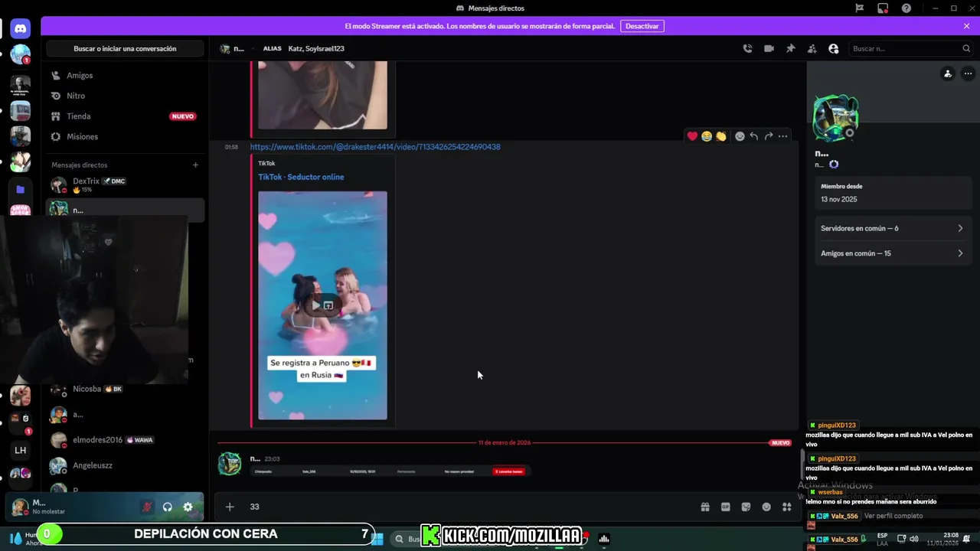This screenshot has width=980, height=551.
Task: Click Desactivar streamer mode button
Action: click(x=642, y=26)
